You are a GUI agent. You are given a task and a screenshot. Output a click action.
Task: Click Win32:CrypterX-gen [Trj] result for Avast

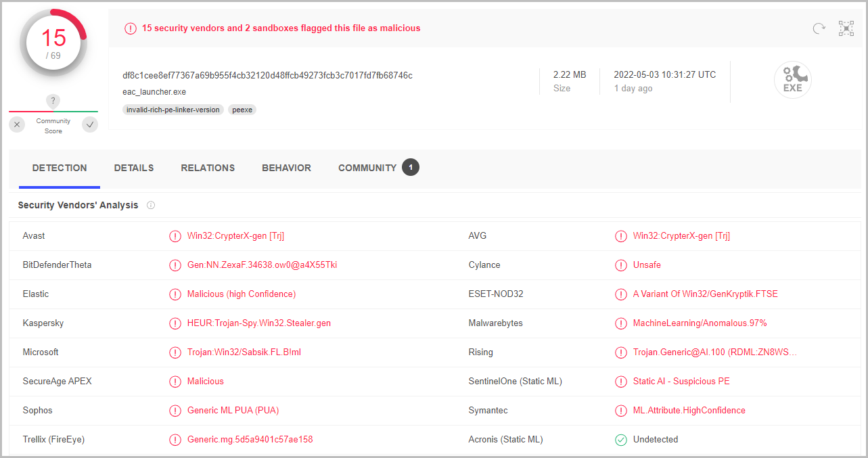click(235, 236)
